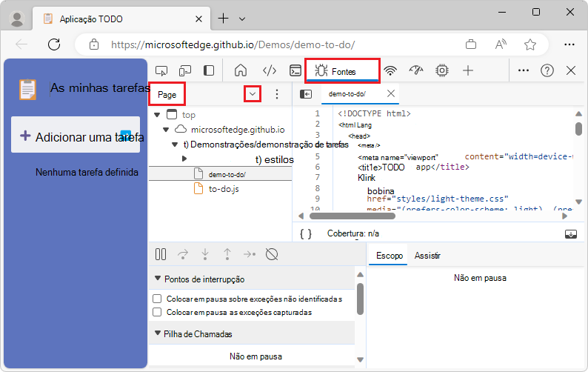Open the Console panel icon
Viewport: 588px width, 372px height.
tap(295, 71)
